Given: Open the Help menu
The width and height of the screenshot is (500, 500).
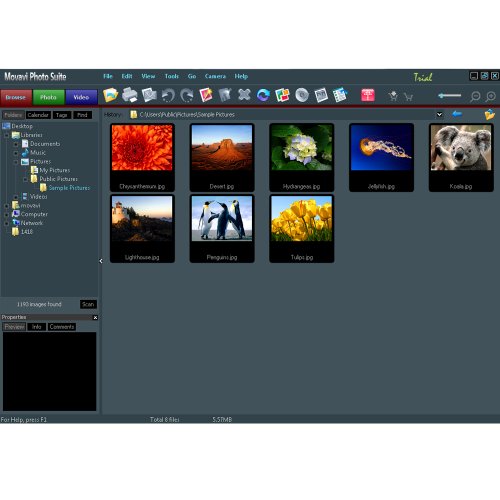Looking at the screenshot, I should coord(241,76).
